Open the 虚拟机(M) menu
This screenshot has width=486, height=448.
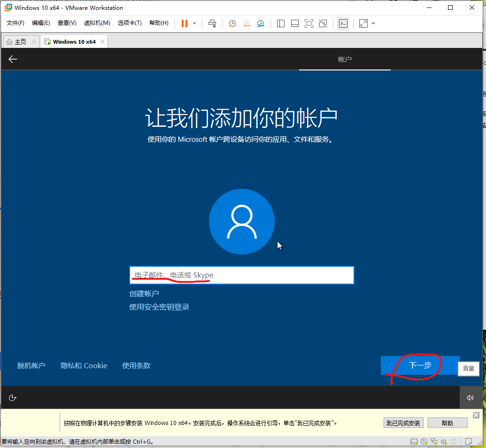coord(97,23)
